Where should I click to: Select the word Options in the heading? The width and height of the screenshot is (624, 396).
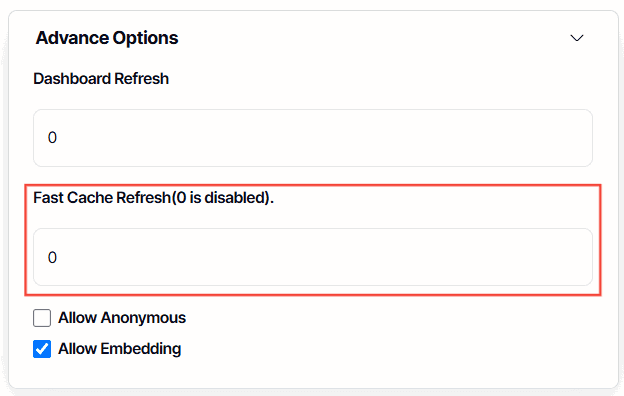pos(145,39)
